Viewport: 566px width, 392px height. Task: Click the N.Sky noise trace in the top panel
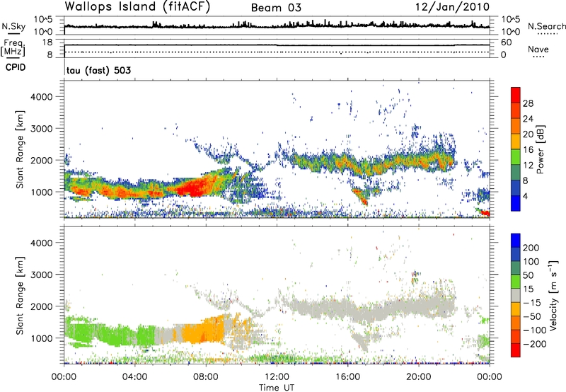[277, 25]
